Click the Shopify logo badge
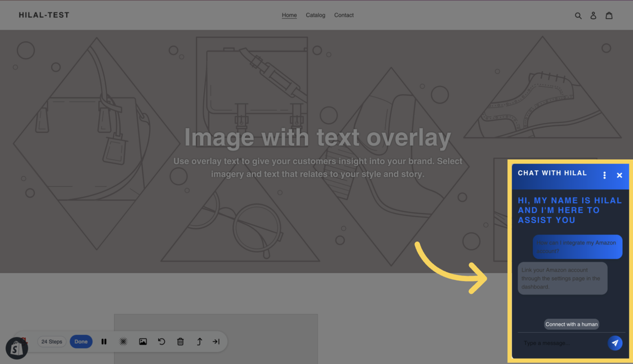 click(x=16, y=348)
